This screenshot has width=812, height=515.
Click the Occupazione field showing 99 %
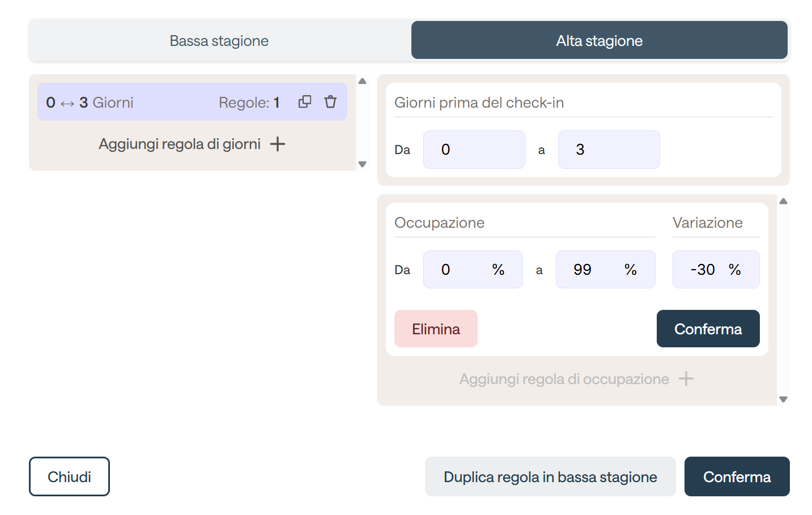[606, 270]
